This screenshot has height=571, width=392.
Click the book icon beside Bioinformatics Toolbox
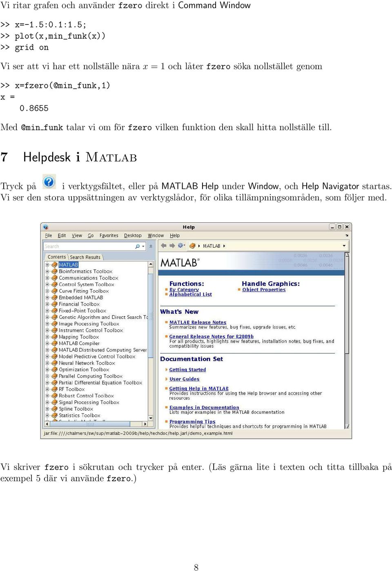point(54,271)
